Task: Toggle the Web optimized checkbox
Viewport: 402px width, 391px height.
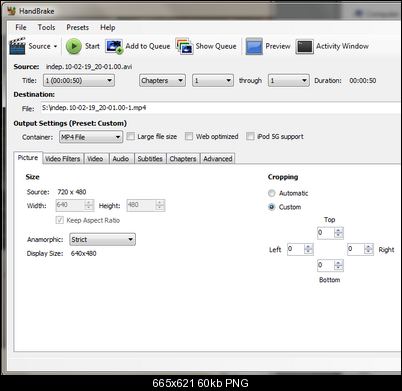Action: click(189, 136)
